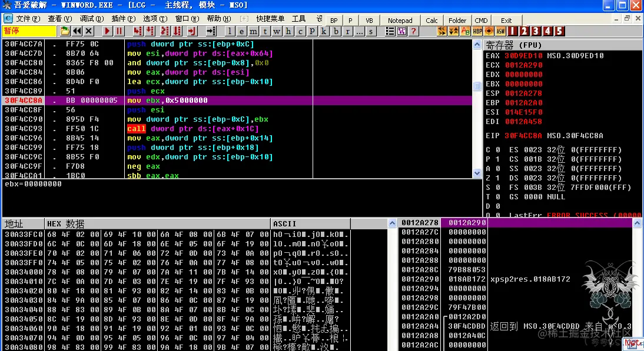Screen dimensions: 644x351
Task: Open the 查看(V) menu
Action: tap(60, 19)
